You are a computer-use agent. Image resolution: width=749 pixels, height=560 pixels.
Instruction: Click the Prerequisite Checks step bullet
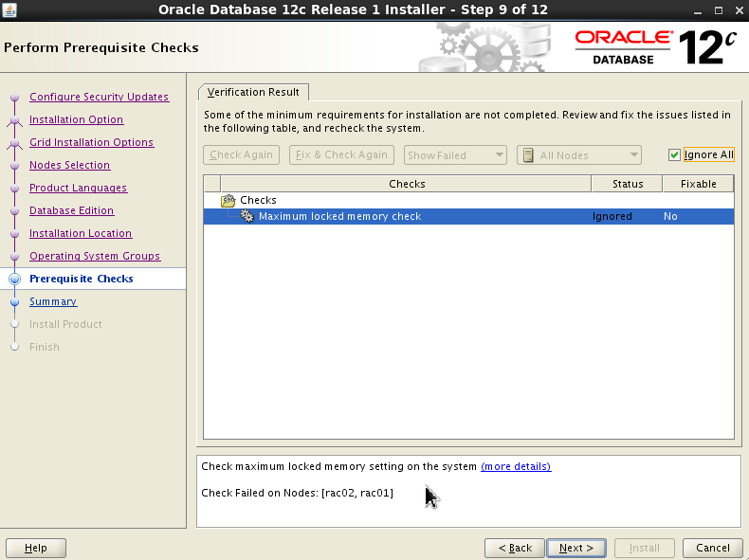(x=15, y=279)
